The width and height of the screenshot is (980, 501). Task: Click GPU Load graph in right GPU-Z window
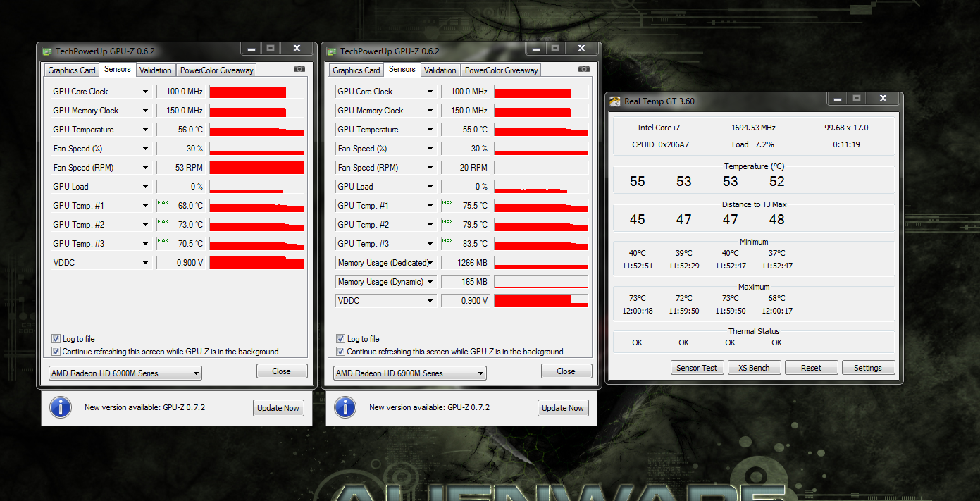pos(541,187)
